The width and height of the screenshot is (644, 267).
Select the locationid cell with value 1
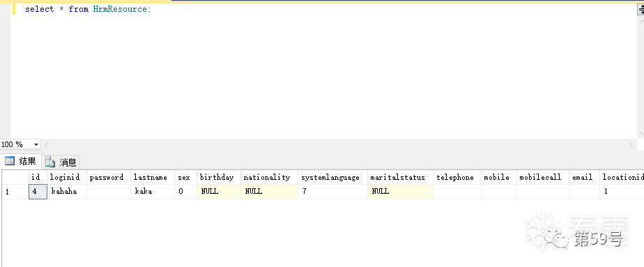(622, 192)
